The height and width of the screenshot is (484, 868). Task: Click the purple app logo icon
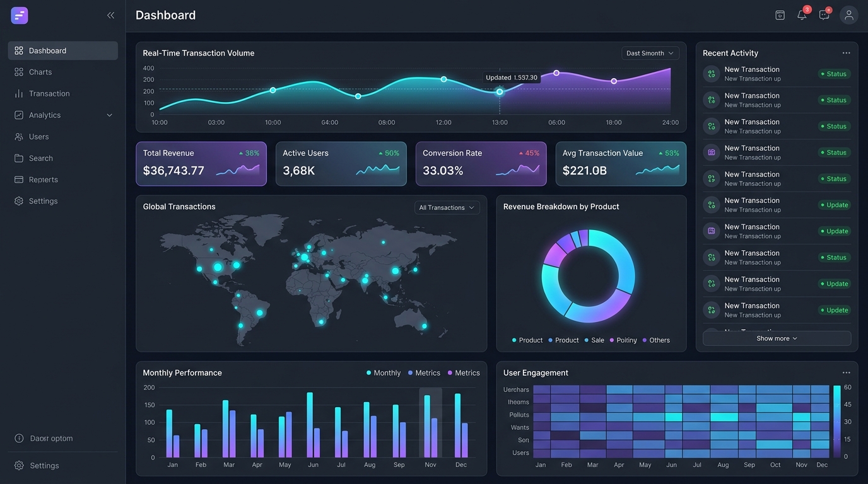click(x=20, y=16)
